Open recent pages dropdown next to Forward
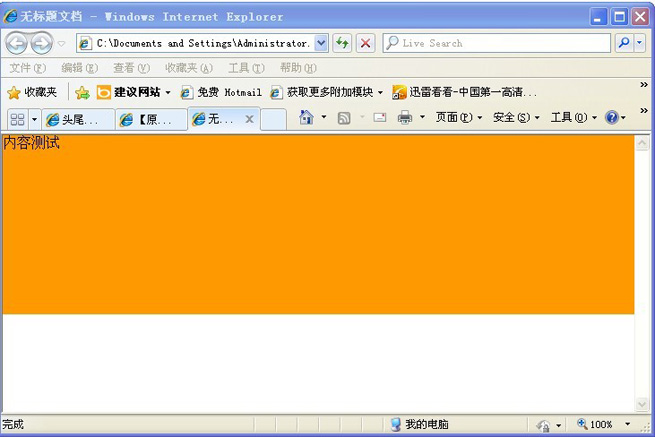 (61, 43)
